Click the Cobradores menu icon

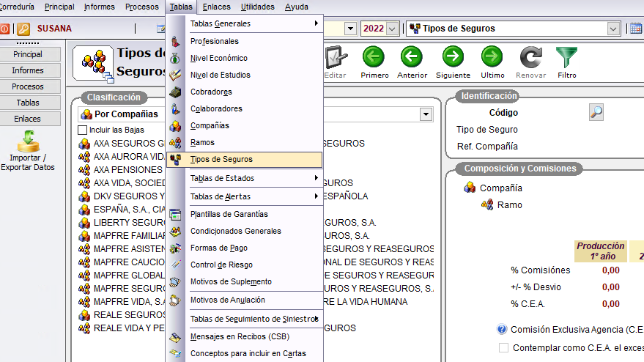175,92
